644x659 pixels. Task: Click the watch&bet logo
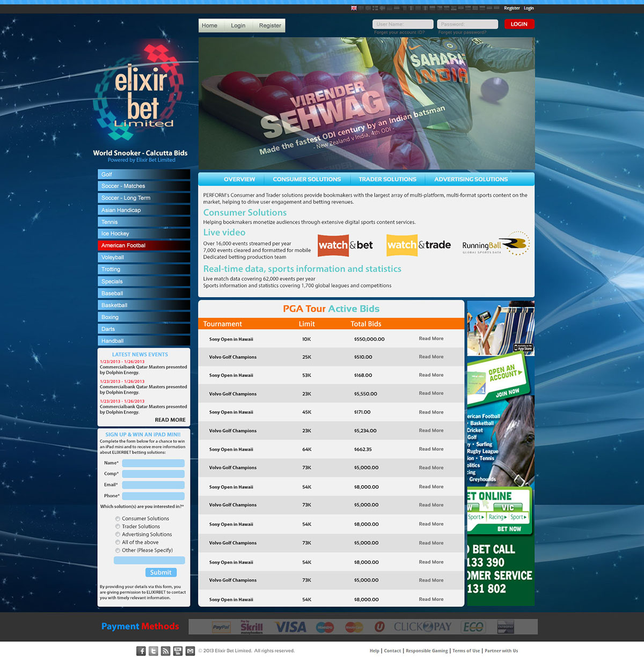(x=345, y=245)
